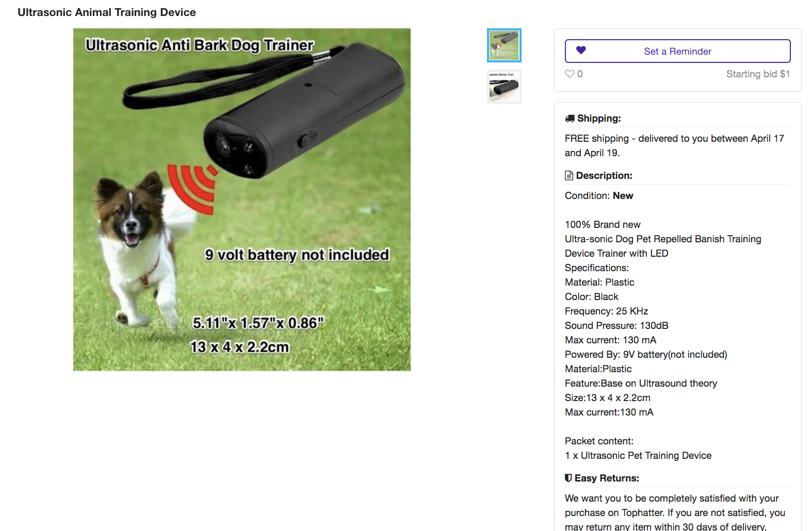Click the like count number zero
Screen dimensions: 812x531
point(580,74)
